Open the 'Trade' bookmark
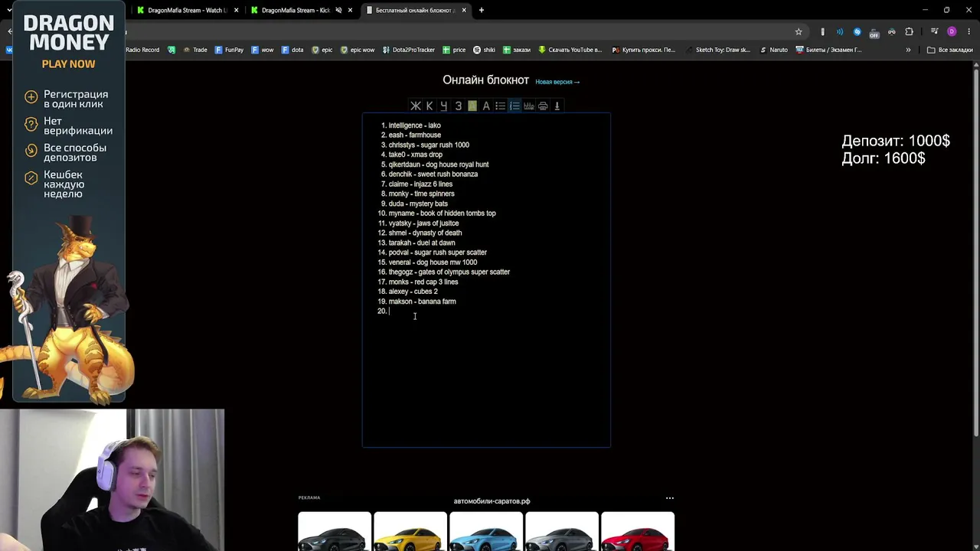The width and height of the screenshot is (980, 551). pyautogui.click(x=194, y=50)
